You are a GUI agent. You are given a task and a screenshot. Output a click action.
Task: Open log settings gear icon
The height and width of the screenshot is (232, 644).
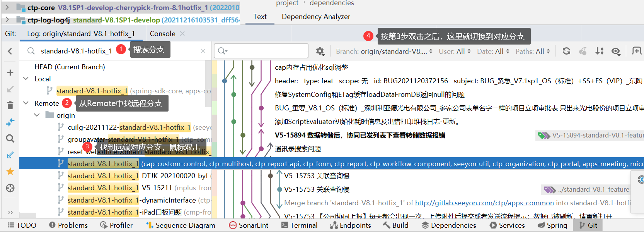pos(320,51)
